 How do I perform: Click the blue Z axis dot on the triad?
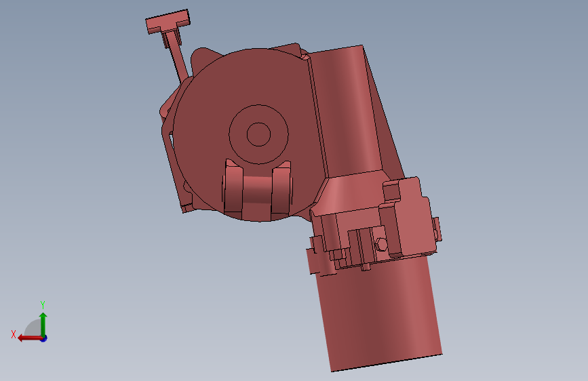tap(44, 338)
